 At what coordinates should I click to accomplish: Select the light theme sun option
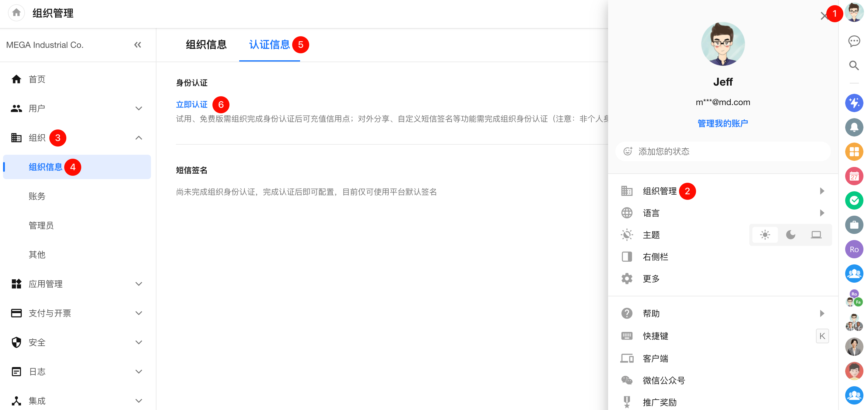click(765, 235)
